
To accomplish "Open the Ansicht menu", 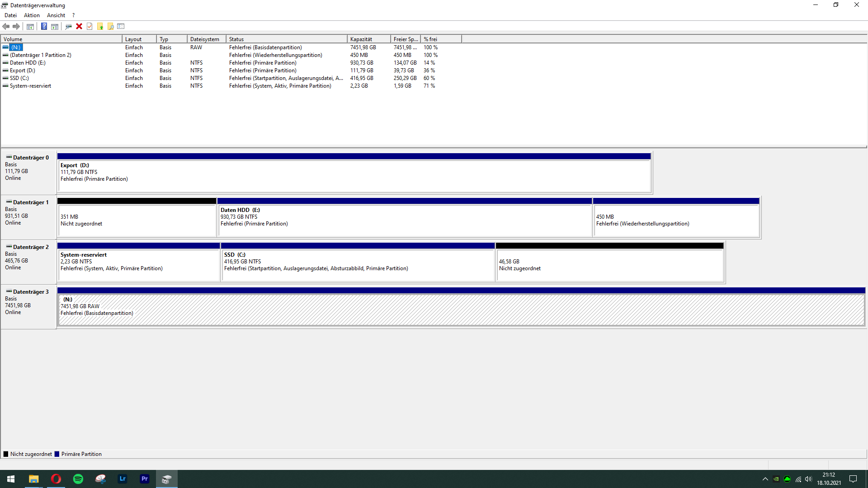I will coord(56,15).
